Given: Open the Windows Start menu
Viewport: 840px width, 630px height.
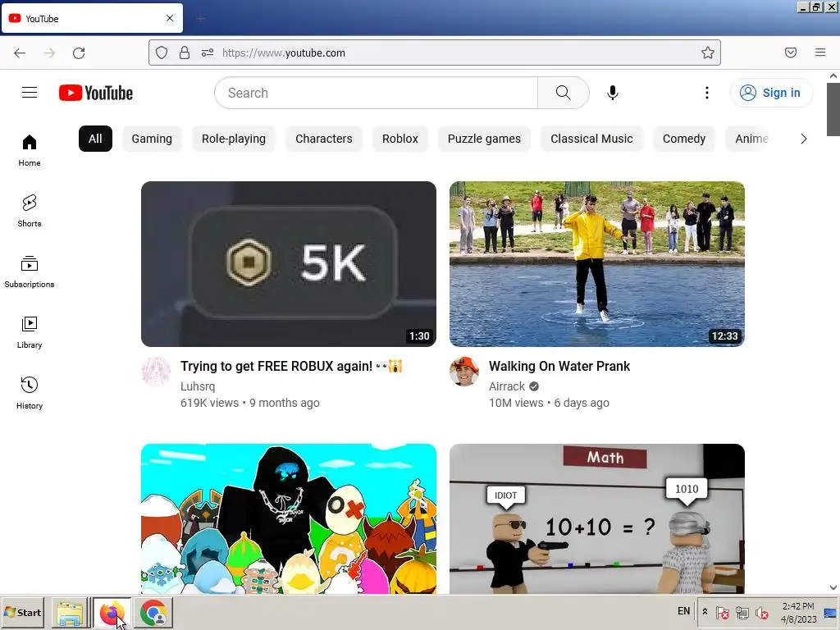Looking at the screenshot, I should point(22,612).
